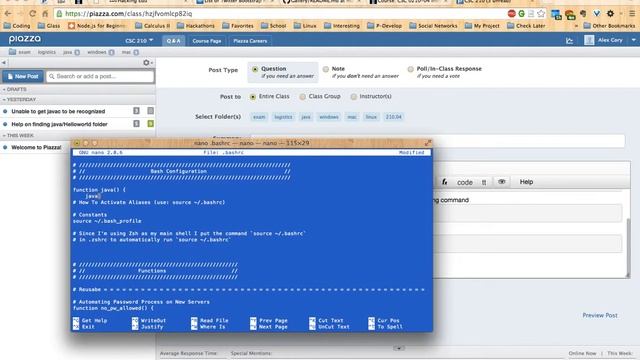Click the Adblock extension icon

coord(511,13)
